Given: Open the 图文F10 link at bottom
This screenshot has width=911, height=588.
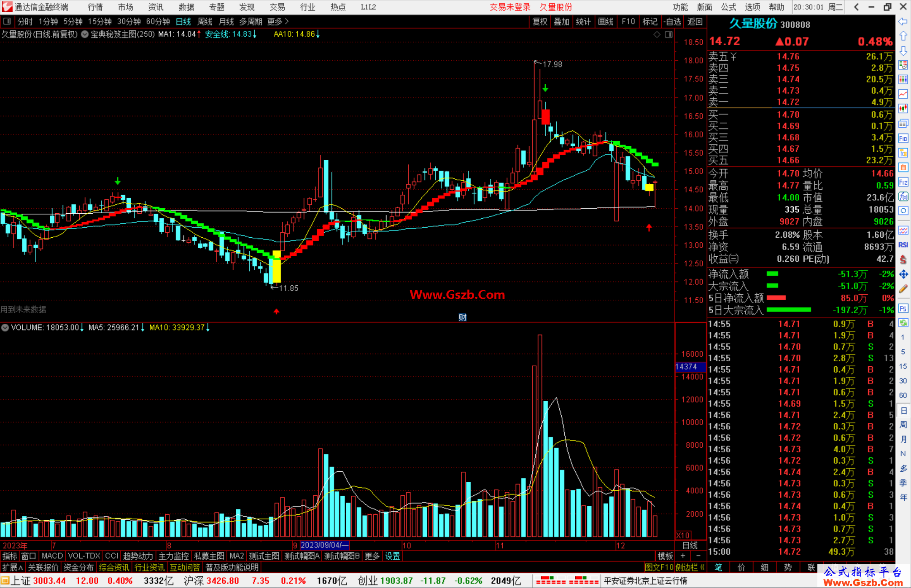Looking at the screenshot, I should 659,567.
